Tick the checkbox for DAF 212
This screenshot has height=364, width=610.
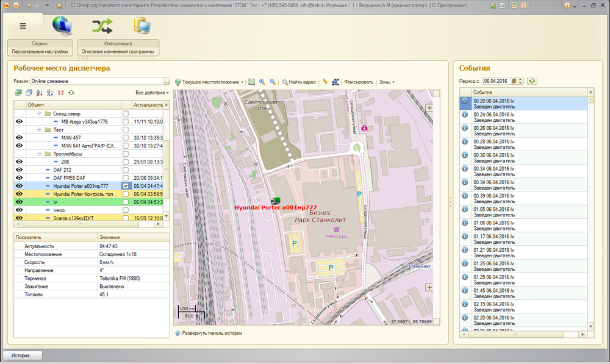(x=126, y=170)
